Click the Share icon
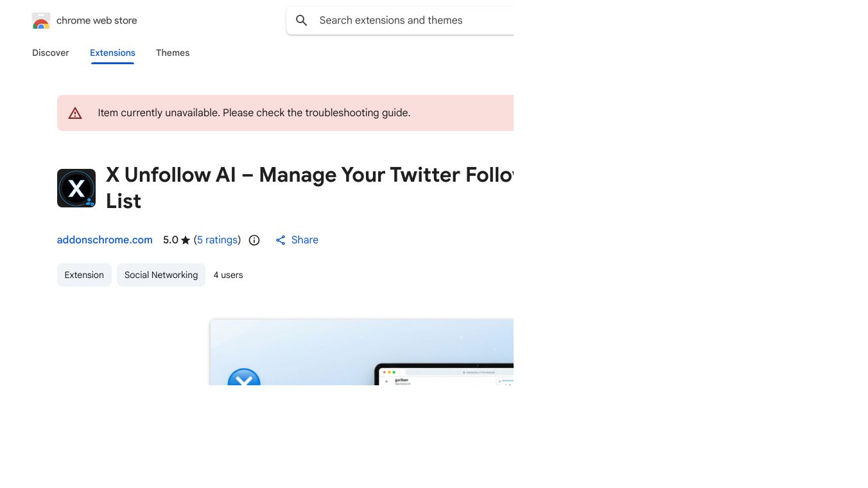The width and height of the screenshot is (868, 488). [x=281, y=240]
